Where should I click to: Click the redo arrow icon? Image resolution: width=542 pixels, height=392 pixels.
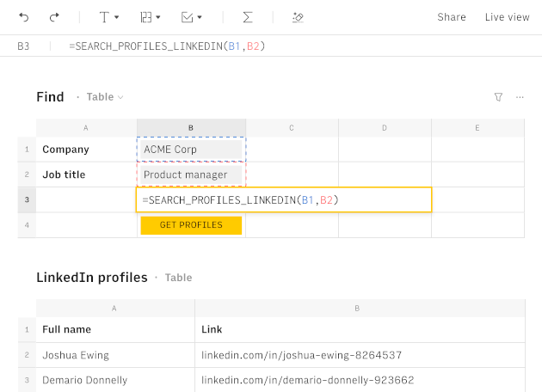click(54, 17)
